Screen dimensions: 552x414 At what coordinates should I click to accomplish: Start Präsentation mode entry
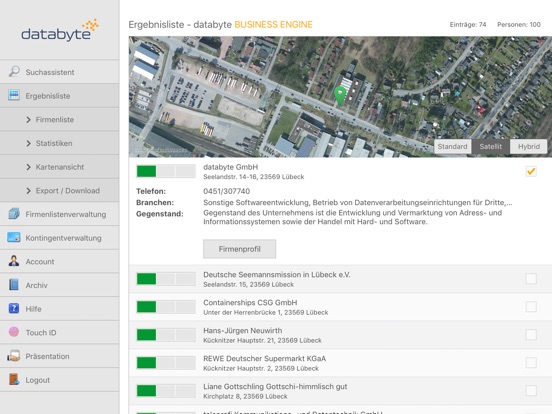(x=59, y=356)
